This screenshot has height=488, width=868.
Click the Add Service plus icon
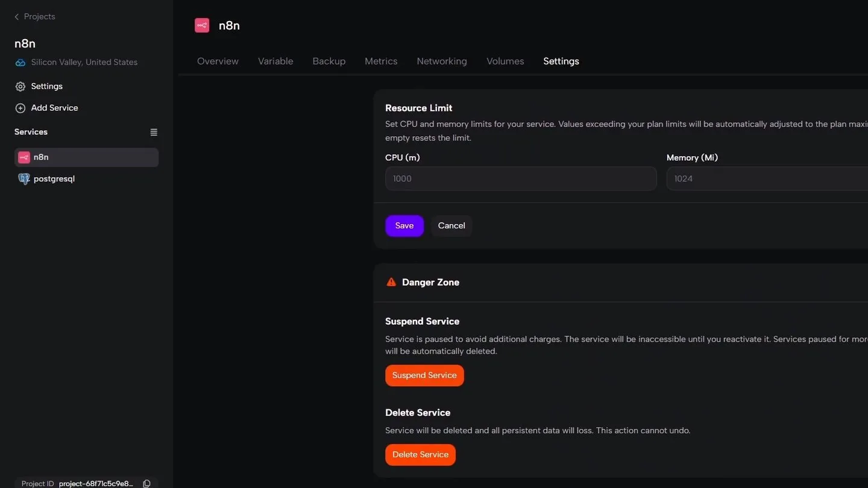pos(20,108)
